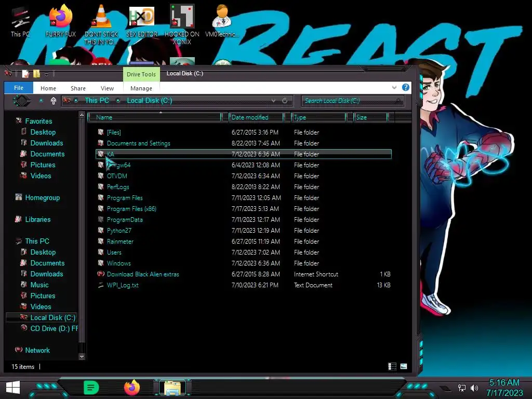Open Customize Quick Access Toolbar dropdown
Image resolution: width=532 pixels, height=399 pixels.
pyautogui.click(x=46, y=74)
